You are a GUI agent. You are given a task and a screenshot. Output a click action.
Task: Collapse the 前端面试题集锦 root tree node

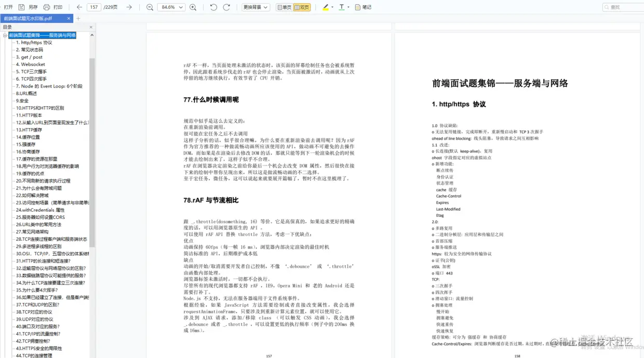[5, 35]
